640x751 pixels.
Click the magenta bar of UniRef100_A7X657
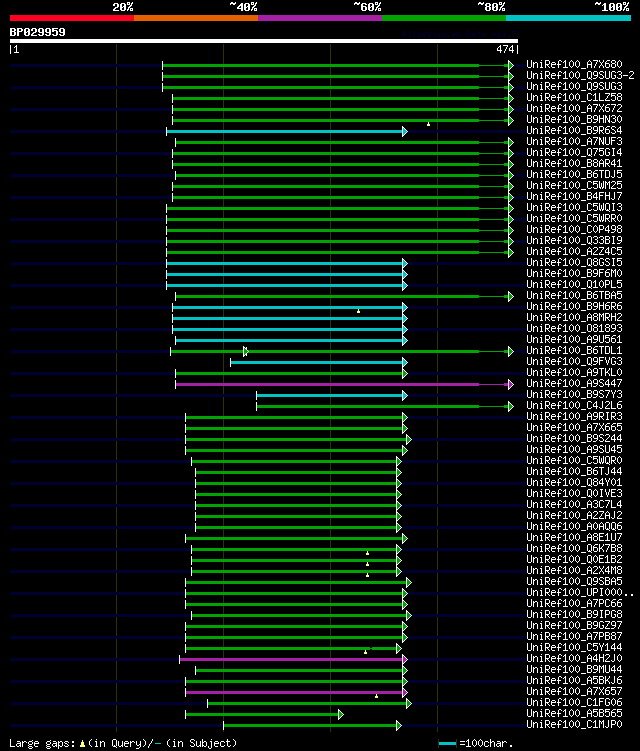tap(294, 693)
